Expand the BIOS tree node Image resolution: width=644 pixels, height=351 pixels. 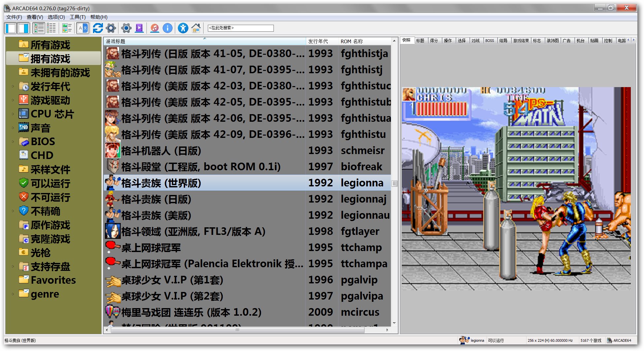click(x=13, y=142)
